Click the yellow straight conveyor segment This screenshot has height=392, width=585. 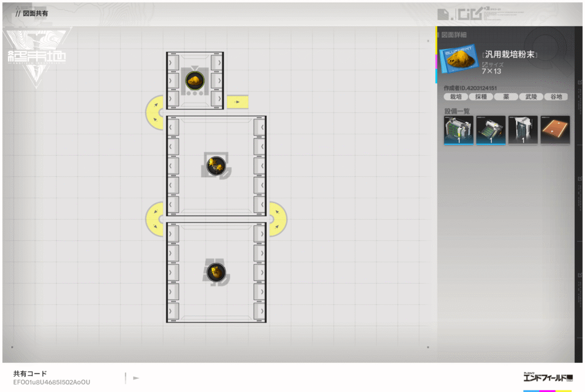click(x=237, y=102)
